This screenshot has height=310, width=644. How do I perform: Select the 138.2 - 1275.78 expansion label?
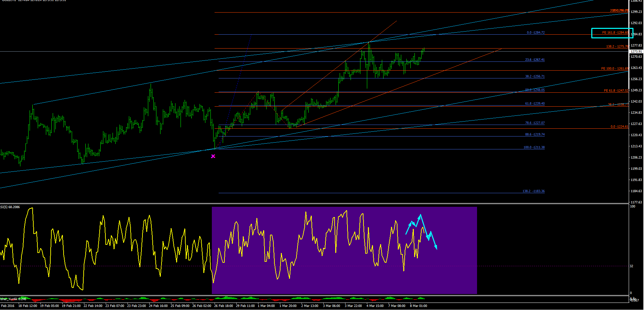617,47
